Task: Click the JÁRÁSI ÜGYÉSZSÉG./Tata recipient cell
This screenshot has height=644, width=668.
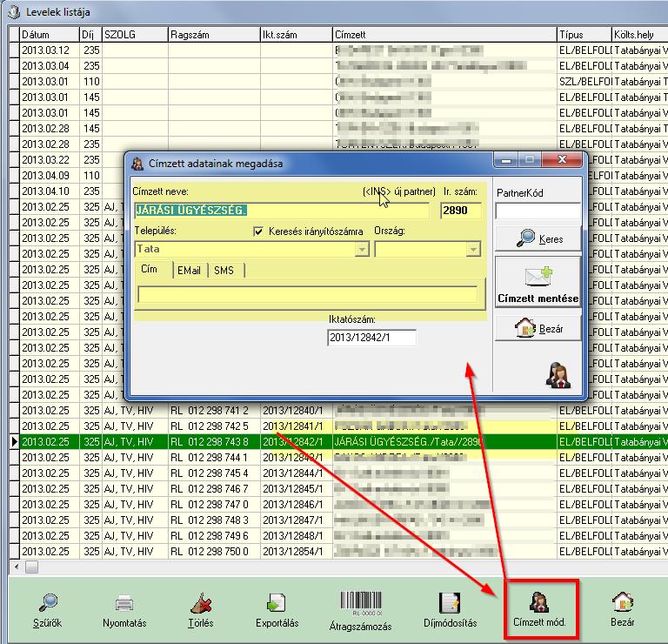Action: click(444, 442)
